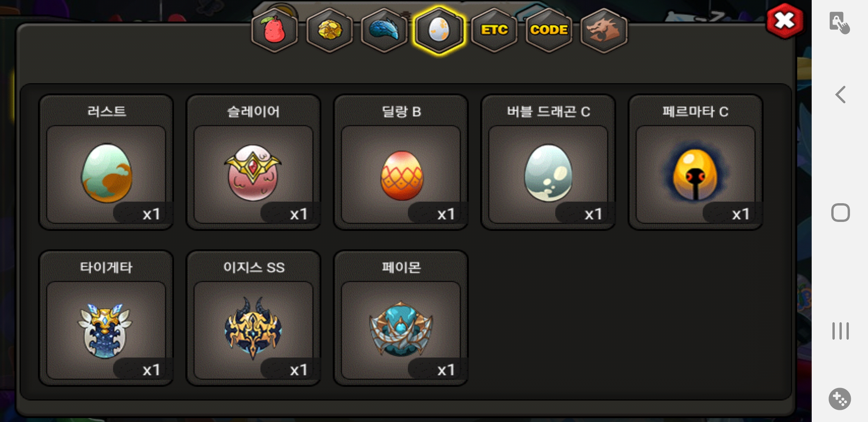Open the Android recent apps button
Viewport: 868px width, 422px height.
(x=841, y=331)
